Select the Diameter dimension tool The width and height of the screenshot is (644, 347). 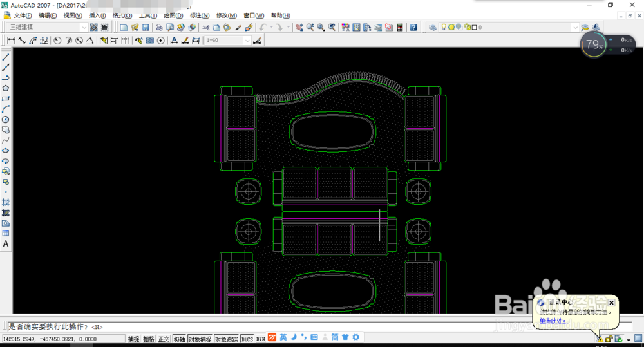coord(79,41)
